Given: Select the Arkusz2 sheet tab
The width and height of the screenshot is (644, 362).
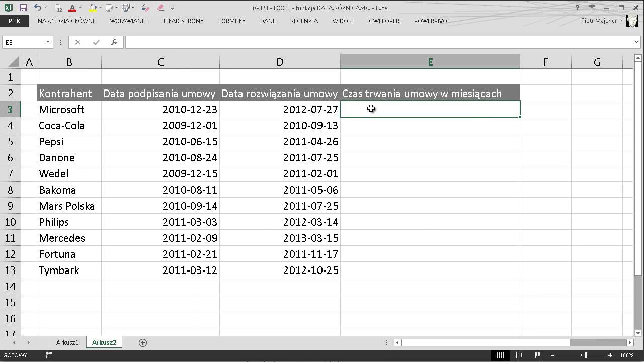Looking at the screenshot, I should [x=104, y=342].
